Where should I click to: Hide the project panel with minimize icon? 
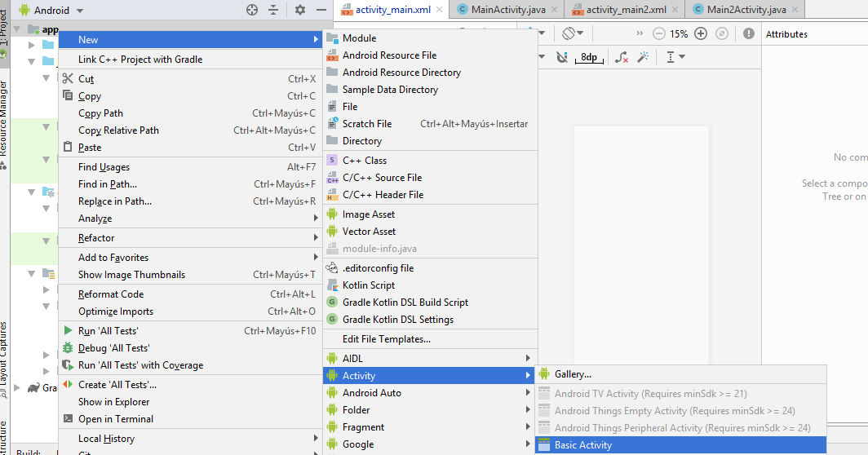click(321, 10)
